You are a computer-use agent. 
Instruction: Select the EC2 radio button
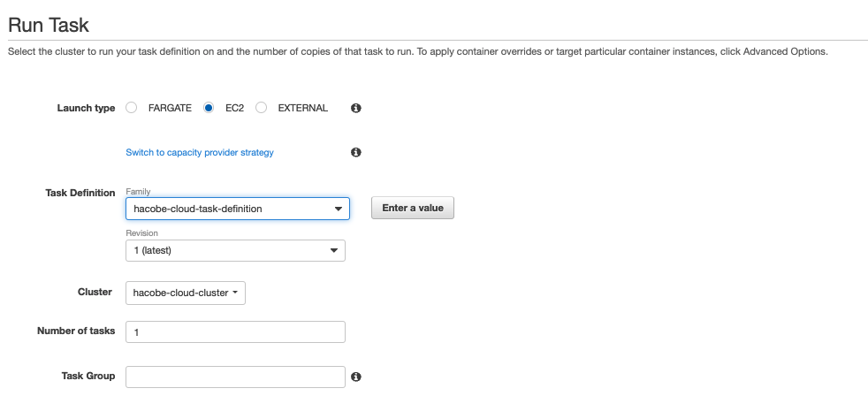(x=209, y=108)
